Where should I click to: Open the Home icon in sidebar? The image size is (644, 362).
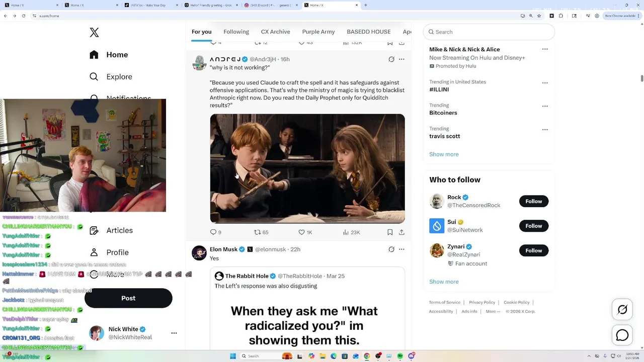tap(94, 55)
